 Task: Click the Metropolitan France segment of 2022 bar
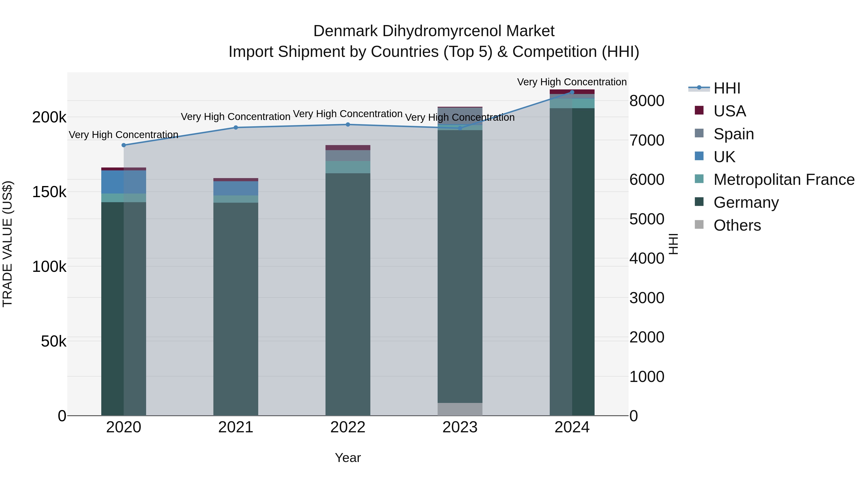[x=348, y=167]
